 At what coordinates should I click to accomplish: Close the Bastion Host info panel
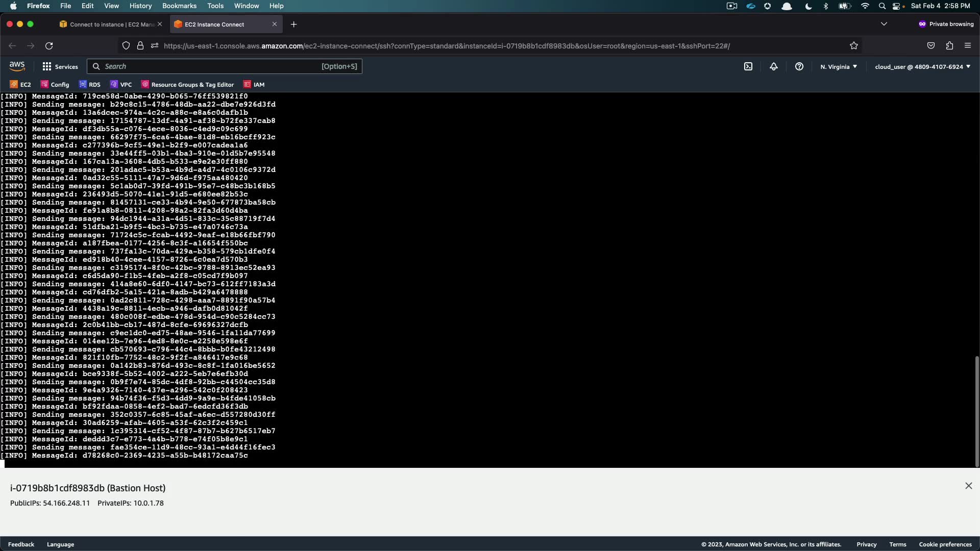click(968, 486)
